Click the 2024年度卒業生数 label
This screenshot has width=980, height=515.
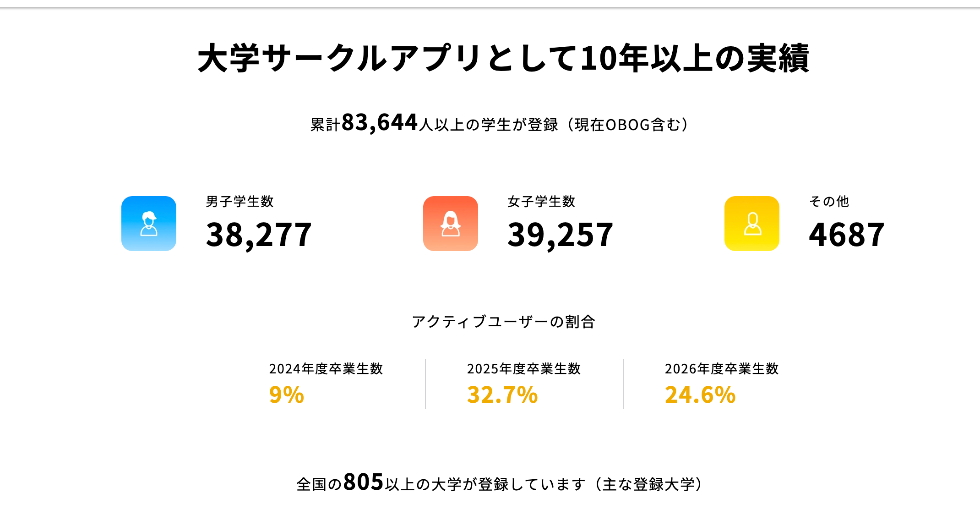pyautogui.click(x=326, y=369)
